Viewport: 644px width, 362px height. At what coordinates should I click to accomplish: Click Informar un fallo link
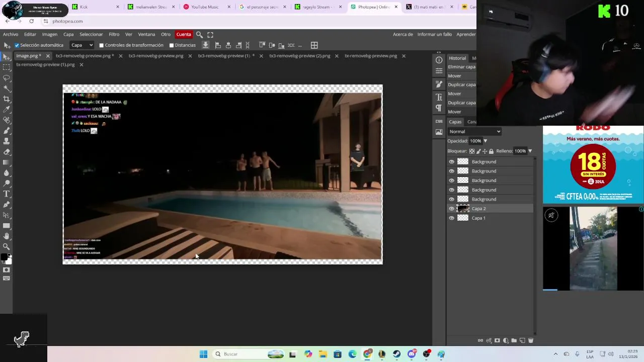435,34
